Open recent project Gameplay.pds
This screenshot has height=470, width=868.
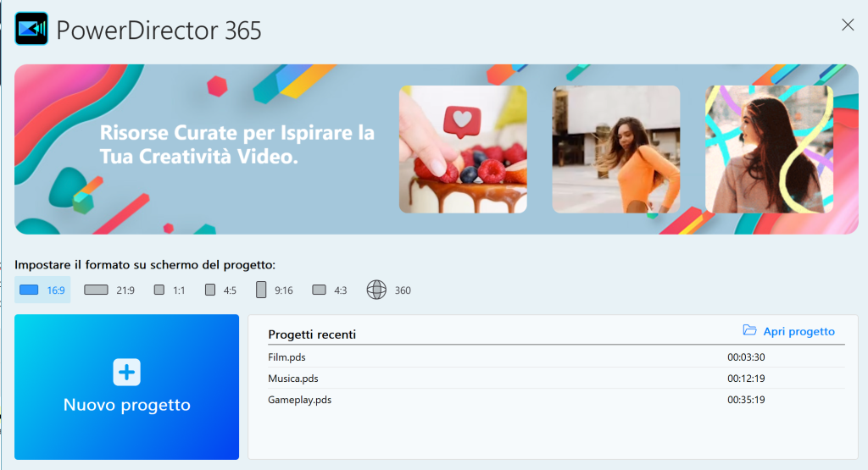[299, 400]
